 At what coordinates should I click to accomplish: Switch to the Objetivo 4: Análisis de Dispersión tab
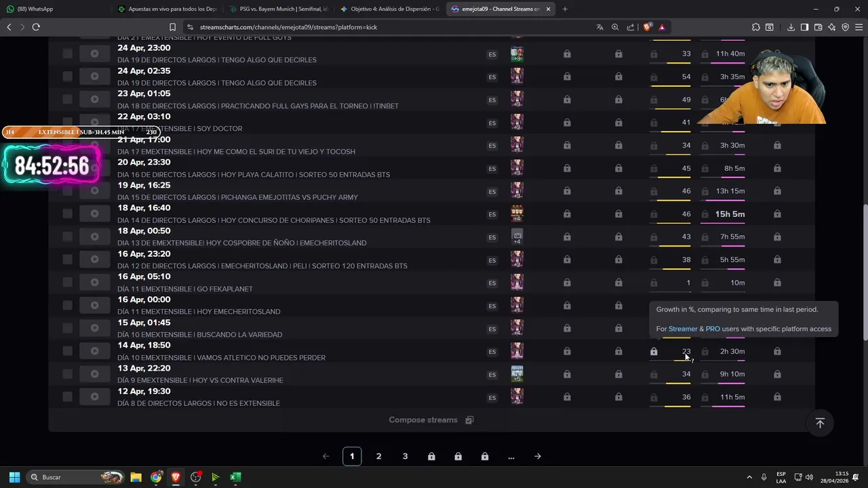pyautogui.click(x=389, y=9)
